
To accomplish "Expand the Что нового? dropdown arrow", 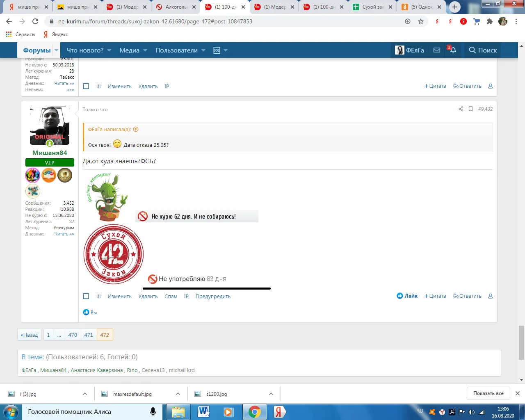I will (x=110, y=50).
